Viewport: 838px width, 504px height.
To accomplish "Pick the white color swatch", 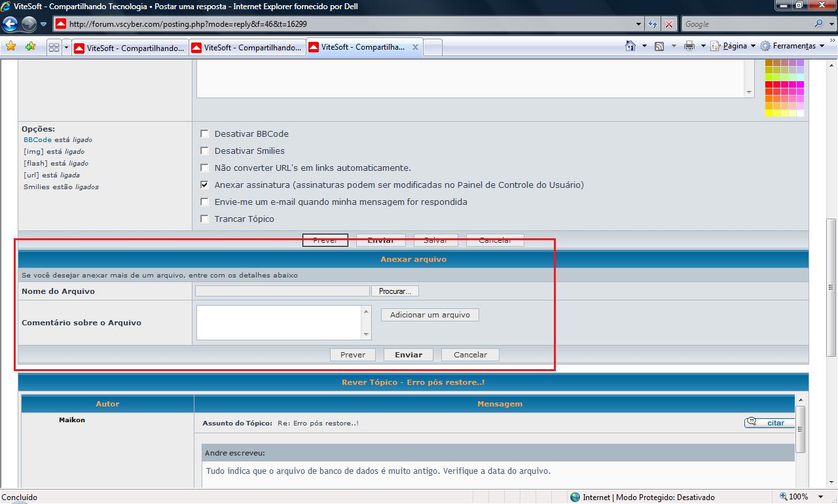I will pyautogui.click(x=800, y=113).
